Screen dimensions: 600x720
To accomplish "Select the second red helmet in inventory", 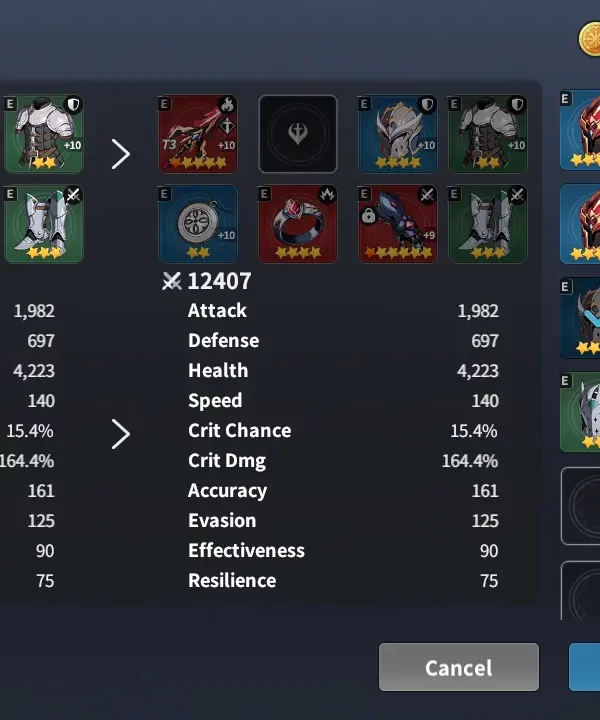I will point(580,224).
